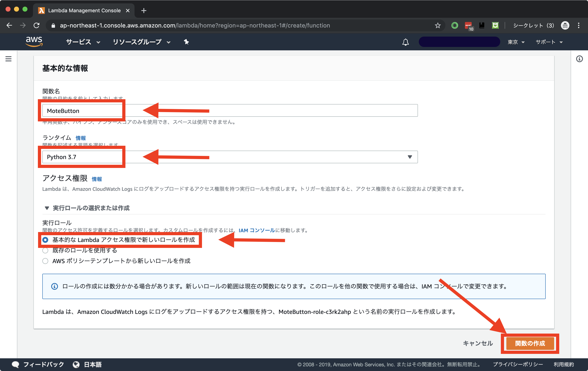
Task: Open the Chrome three-dot menu
Action: [579, 25]
